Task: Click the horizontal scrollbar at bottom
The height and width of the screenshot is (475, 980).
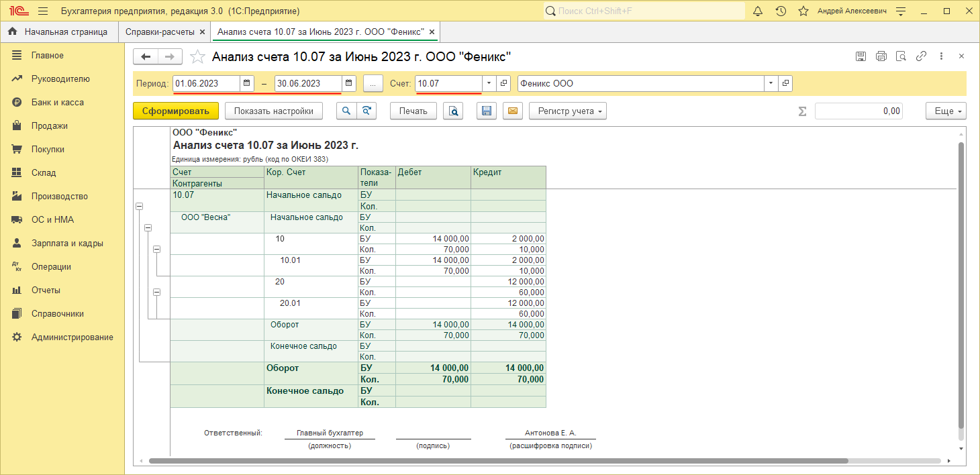Action: pyautogui.click(x=497, y=461)
